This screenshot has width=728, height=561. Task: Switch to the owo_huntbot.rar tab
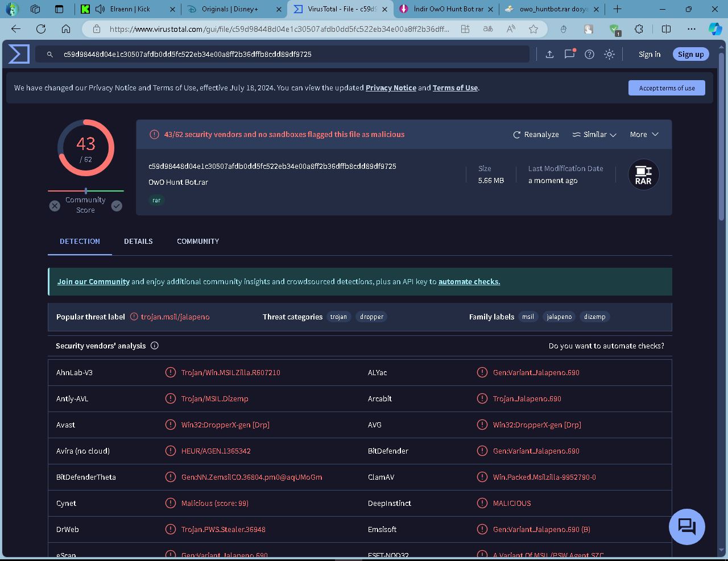tap(552, 9)
